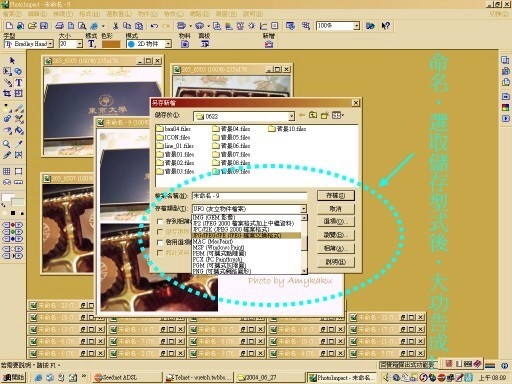512x384 pixels.
Task: Open the 編輯(E) Edit menu
Action: [x=37, y=14]
